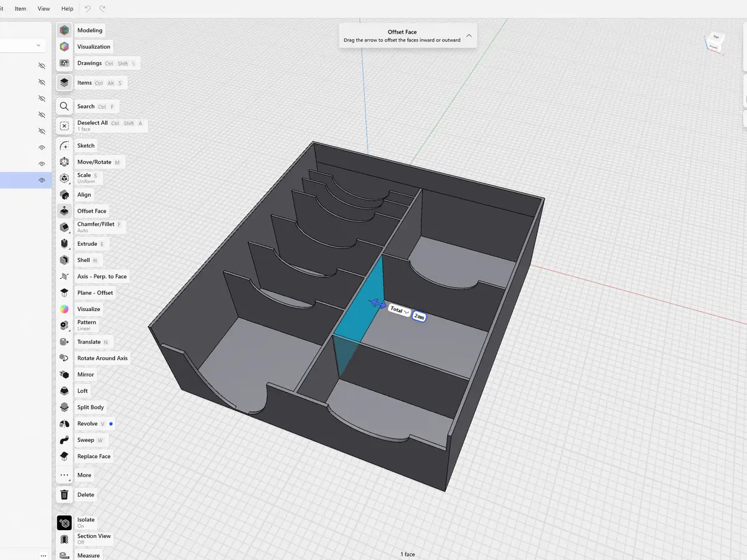Select the Rotate Around Axis icon
Viewport: 747px width, 560px height.
tap(64, 358)
